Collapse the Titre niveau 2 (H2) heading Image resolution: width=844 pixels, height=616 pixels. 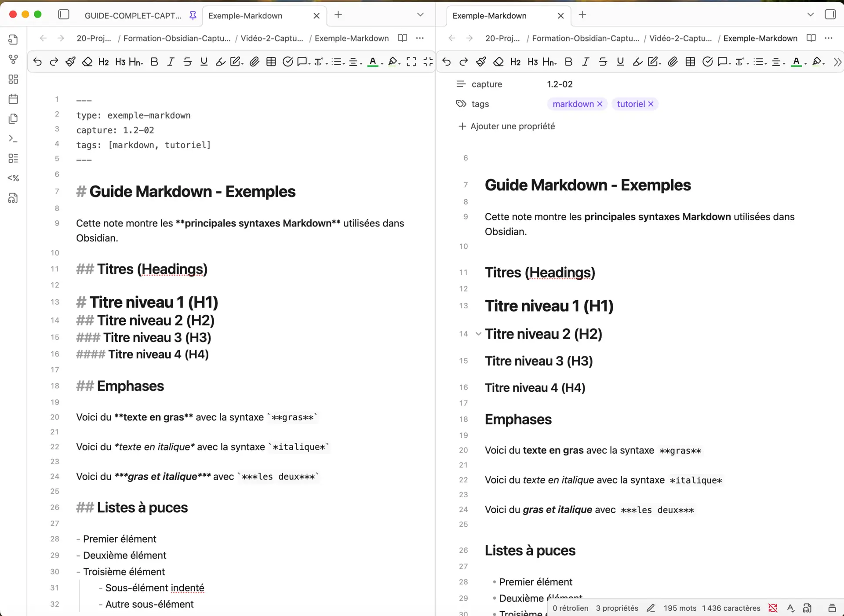478,334
